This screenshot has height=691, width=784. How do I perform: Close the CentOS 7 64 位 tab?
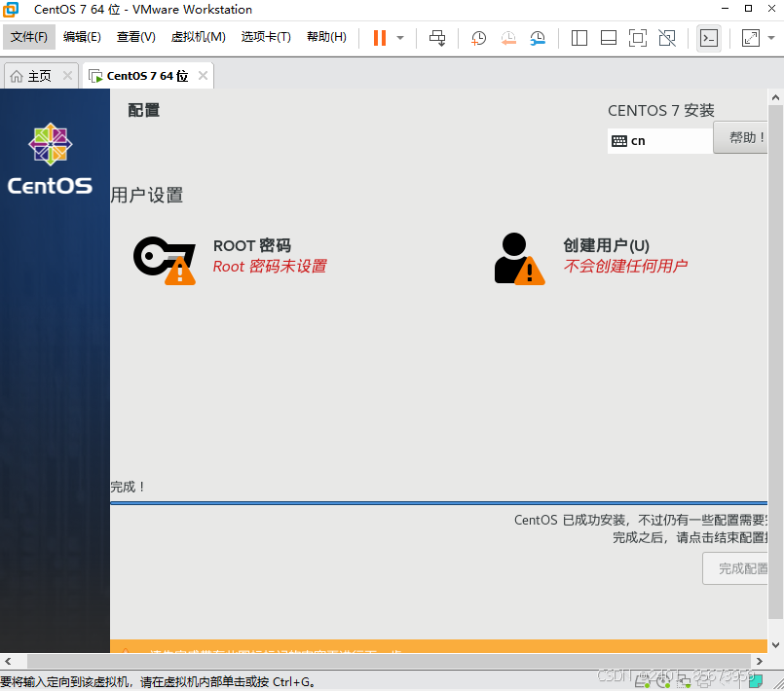(203, 76)
